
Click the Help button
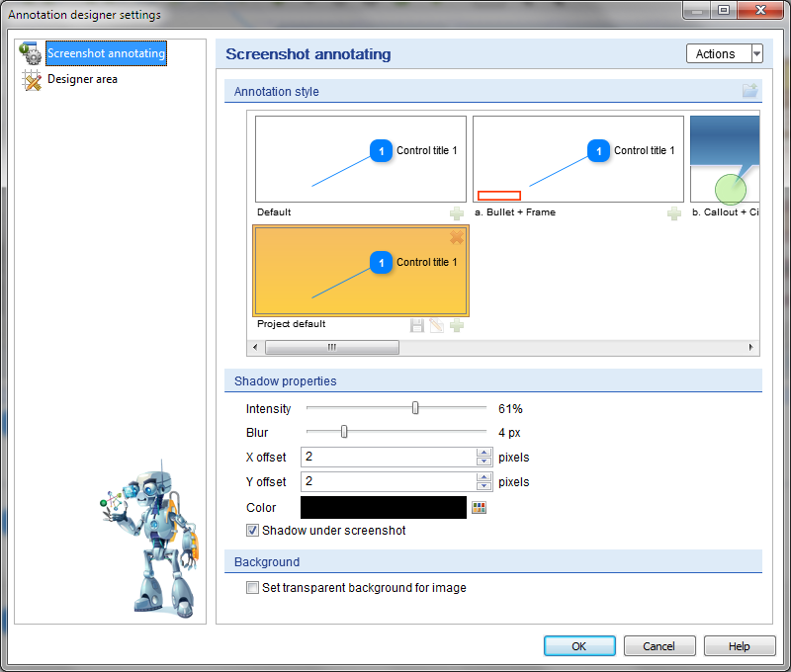pyautogui.click(x=739, y=646)
